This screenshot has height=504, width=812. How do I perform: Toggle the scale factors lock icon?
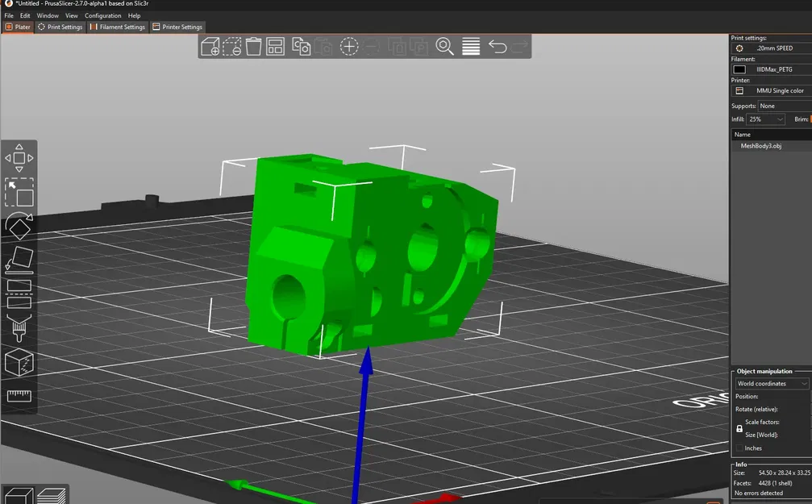pos(739,428)
